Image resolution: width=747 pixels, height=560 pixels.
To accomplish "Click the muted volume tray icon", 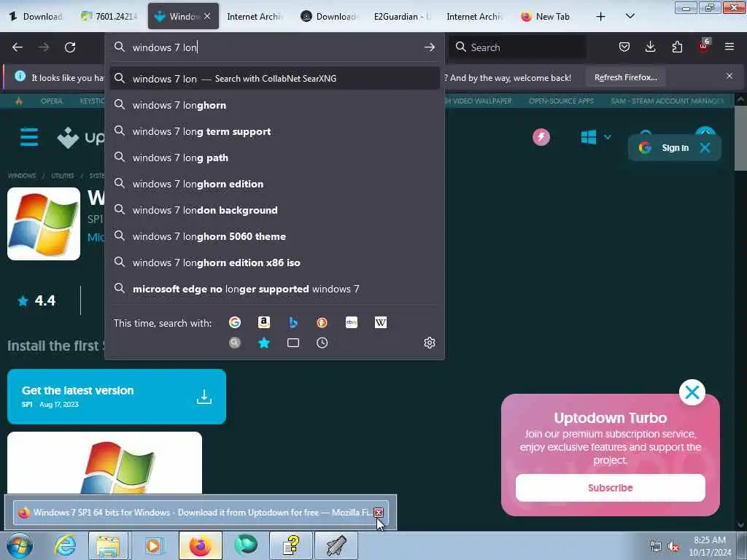I will [673, 547].
